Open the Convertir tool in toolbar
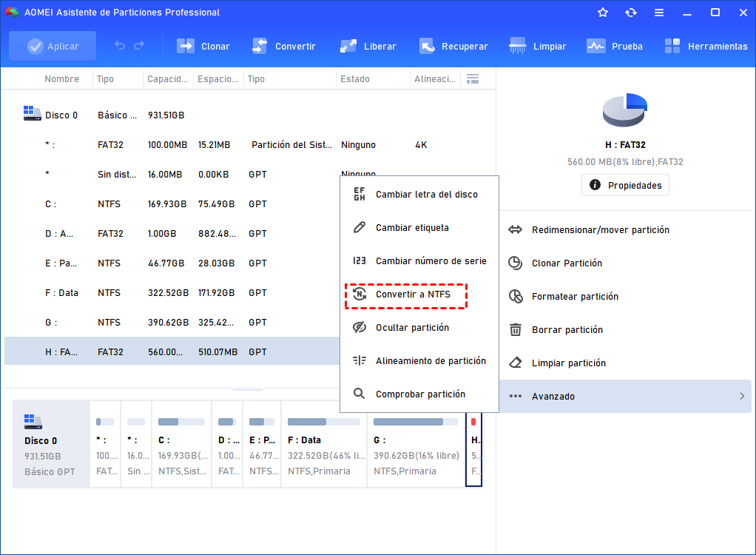The image size is (756, 555). pos(284,46)
